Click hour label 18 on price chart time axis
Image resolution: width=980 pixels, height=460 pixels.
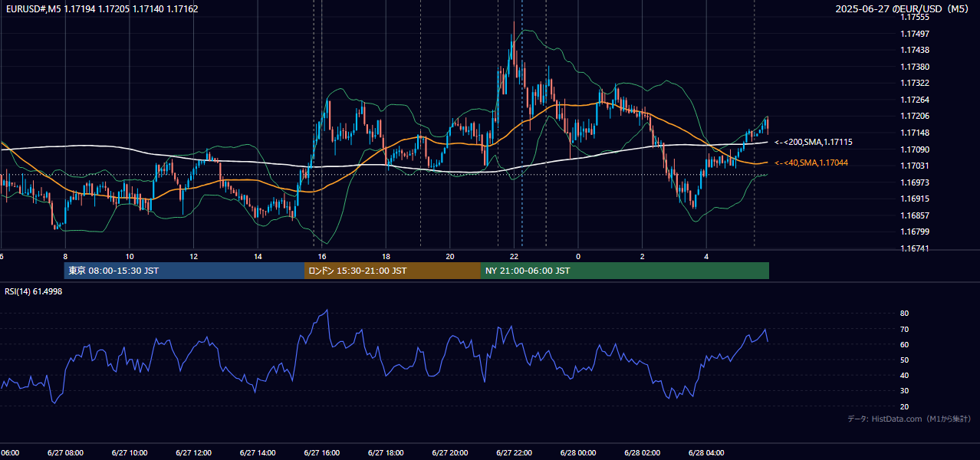[x=386, y=256]
